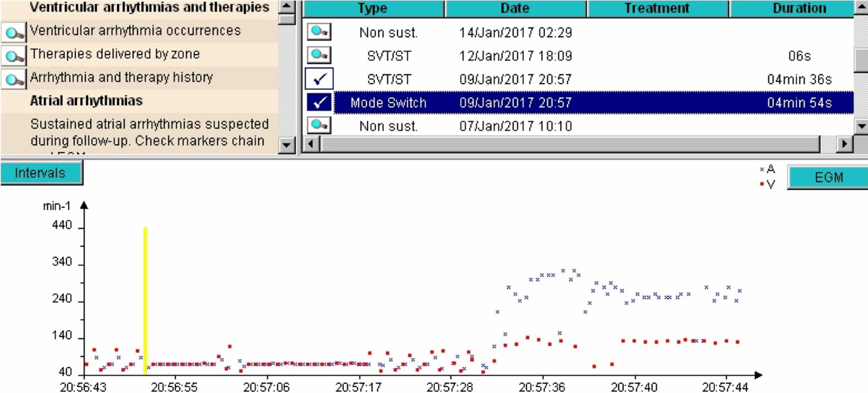Uncheck the SVT/ST 09/Jan/2017 episode checkbox

click(319, 79)
